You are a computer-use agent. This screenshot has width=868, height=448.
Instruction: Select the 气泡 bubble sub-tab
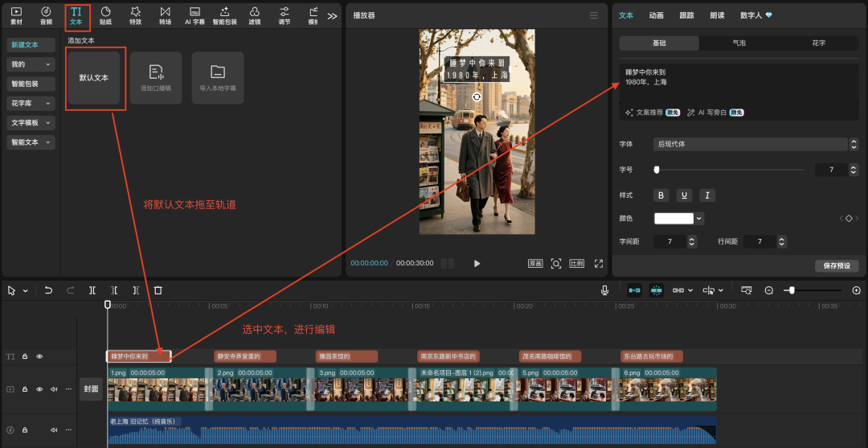739,43
